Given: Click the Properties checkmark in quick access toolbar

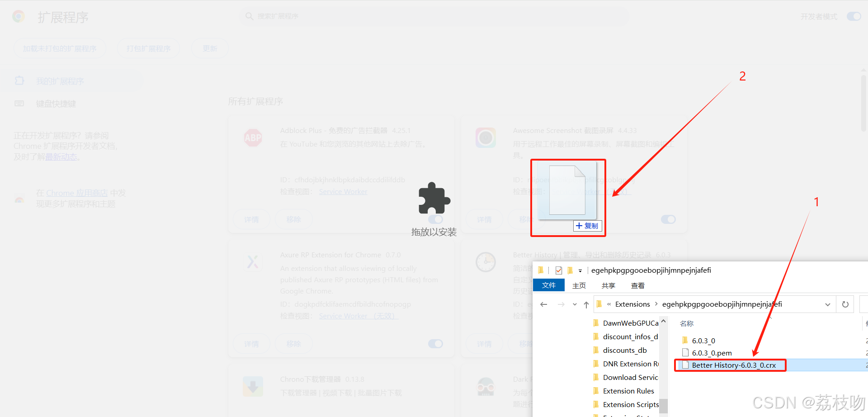Looking at the screenshot, I should 559,270.
